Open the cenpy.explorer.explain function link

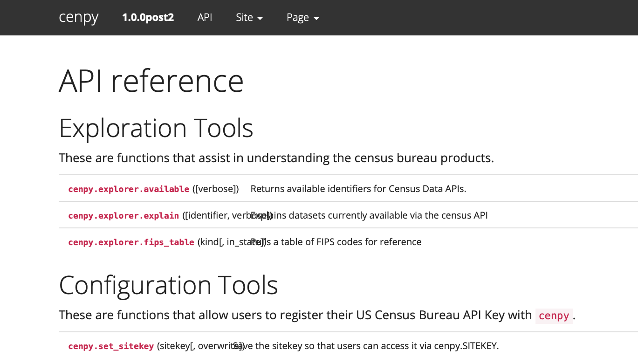123,215
